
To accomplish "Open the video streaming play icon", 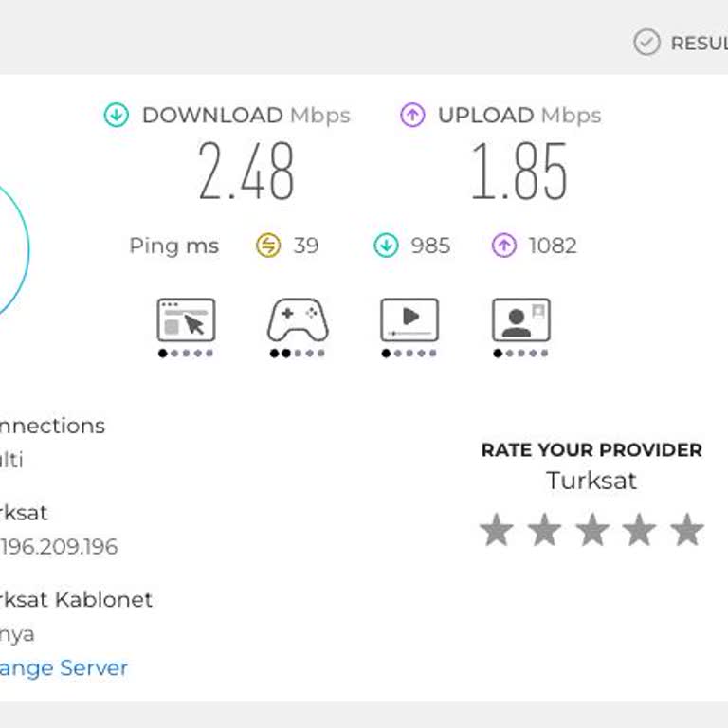I will click(x=409, y=320).
